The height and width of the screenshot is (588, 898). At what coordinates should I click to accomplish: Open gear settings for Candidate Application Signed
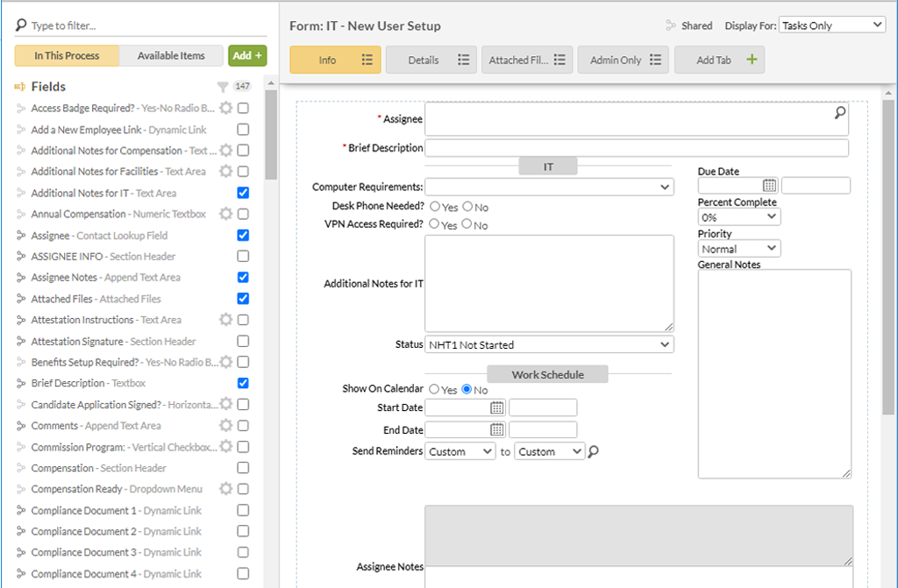click(226, 404)
